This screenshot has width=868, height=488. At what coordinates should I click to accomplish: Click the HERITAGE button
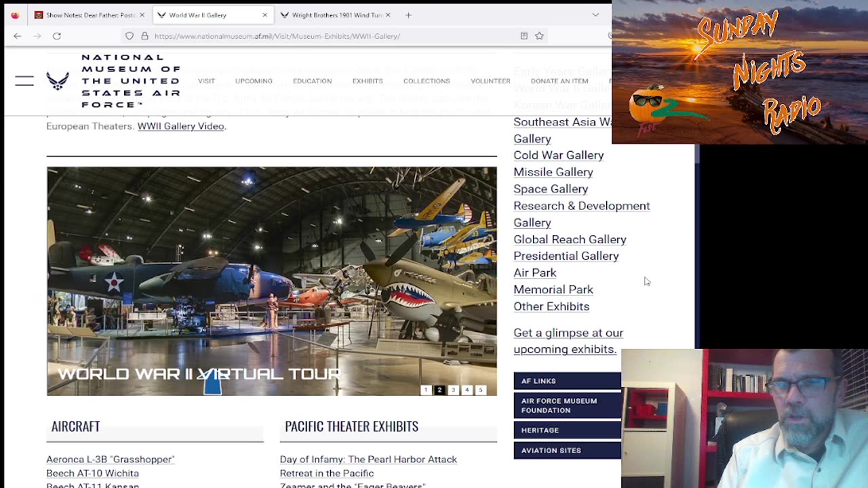pos(567,430)
